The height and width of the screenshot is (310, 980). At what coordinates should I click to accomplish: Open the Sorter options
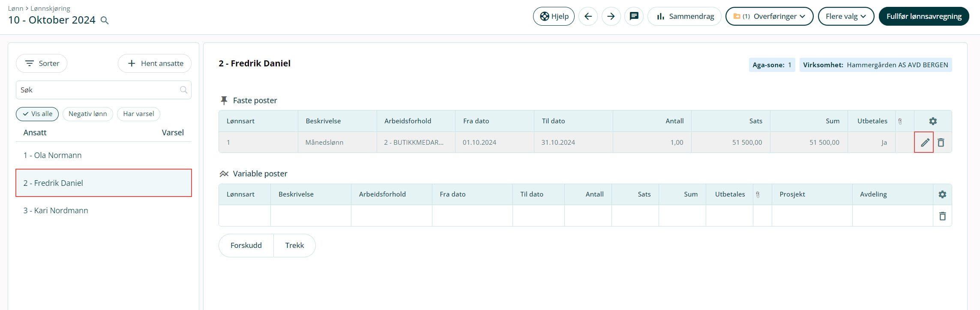[x=42, y=63]
